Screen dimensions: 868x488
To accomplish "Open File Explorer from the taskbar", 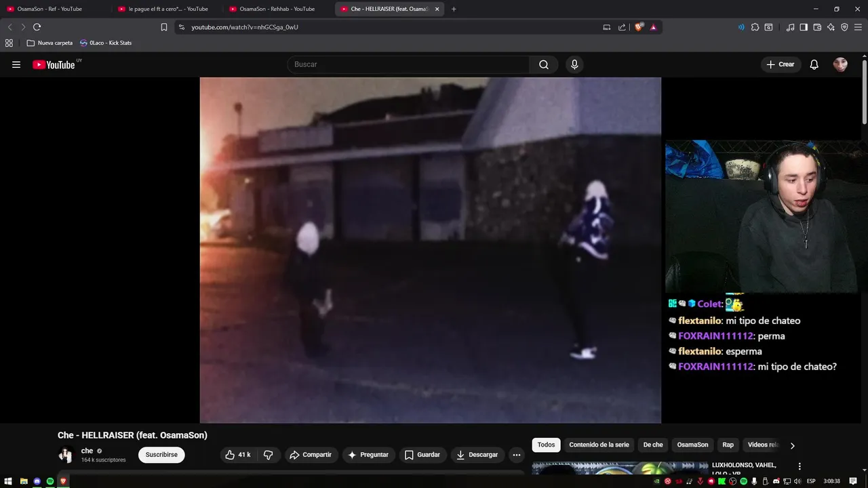I will [x=24, y=481].
